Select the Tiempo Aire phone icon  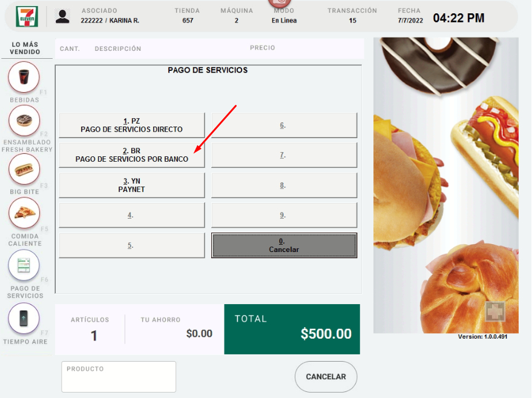coord(24,318)
